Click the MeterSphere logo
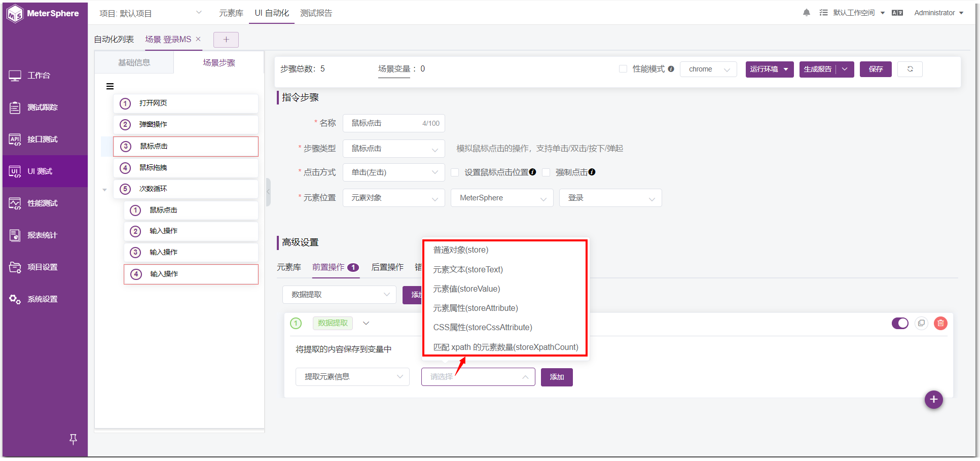Viewport: 980px width, 461px height. click(x=43, y=14)
